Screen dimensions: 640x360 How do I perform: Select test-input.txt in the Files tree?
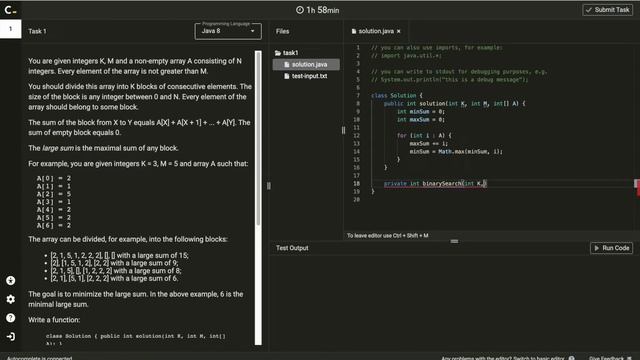pyautogui.click(x=306, y=76)
